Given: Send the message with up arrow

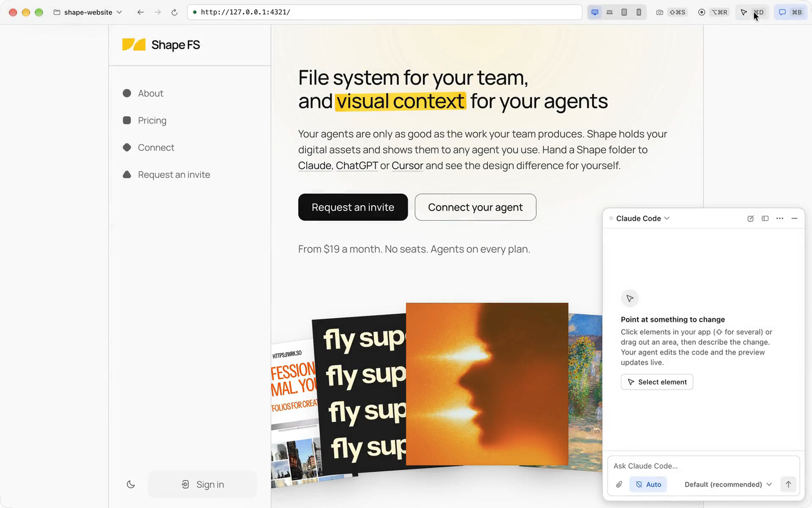Looking at the screenshot, I should tap(788, 484).
